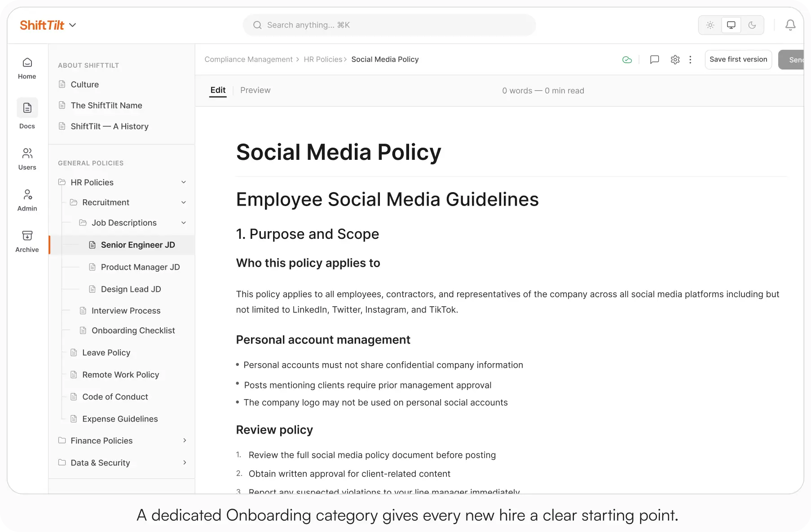
Task: Click the partially visible Send button
Action: pos(792,60)
